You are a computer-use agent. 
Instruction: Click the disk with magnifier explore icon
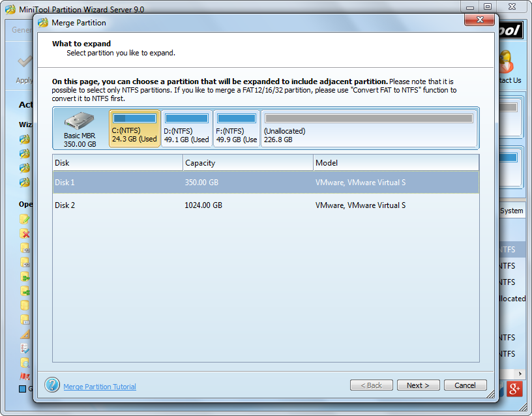pyautogui.click(x=25, y=363)
